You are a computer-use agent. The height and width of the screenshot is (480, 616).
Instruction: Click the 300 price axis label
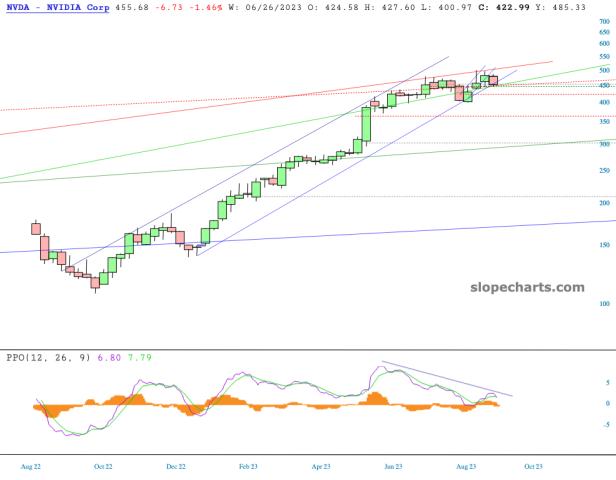pos(604,144)
